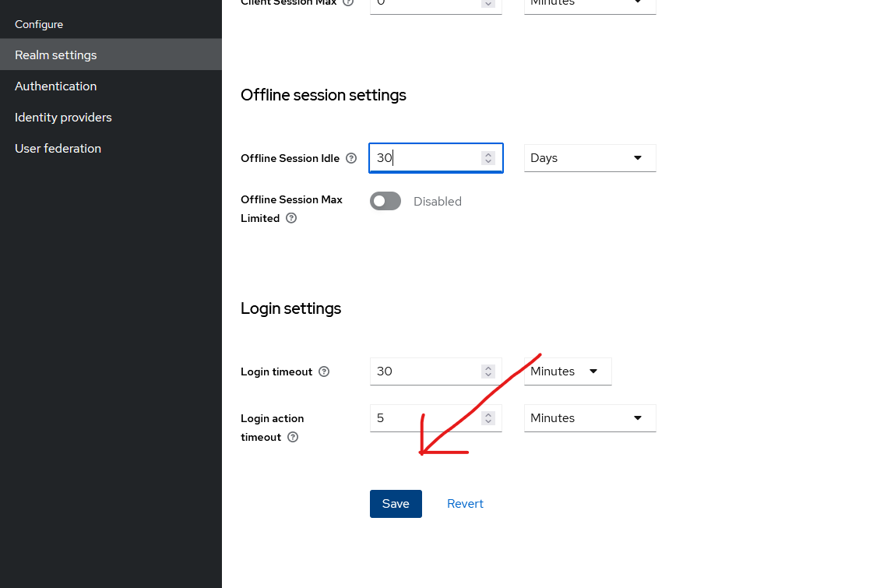The height and width of the screenshot is (588, 887).
Task: Go to Authentication in the sidebar
Action: click(56, 86)
